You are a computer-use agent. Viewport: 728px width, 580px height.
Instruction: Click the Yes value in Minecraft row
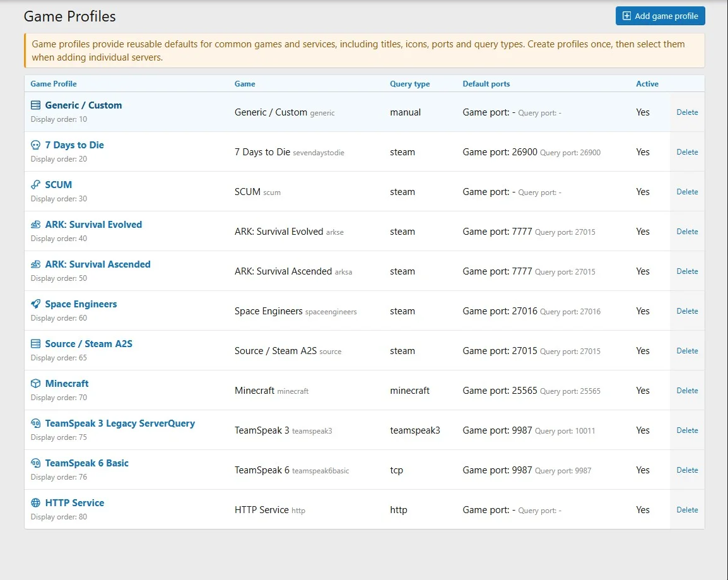pyautogui.click(x=643, y=391)
